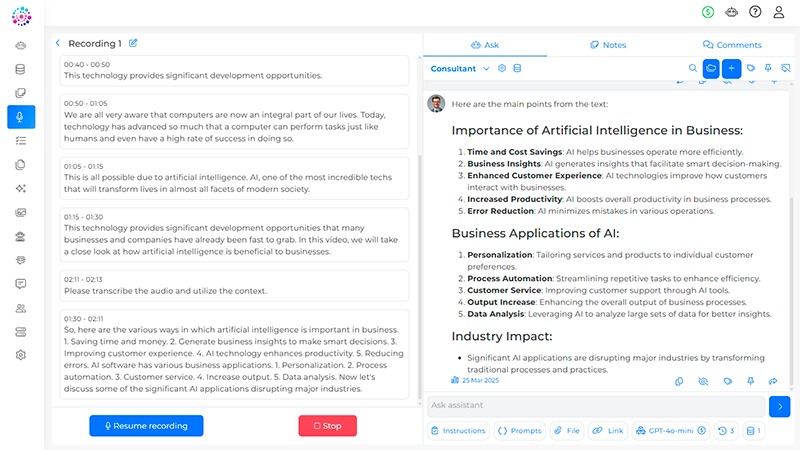Open the chat message icon in sidebar
Image resolution: width=800 pixels, height=450 pixels.
click(x=20, y=284)
